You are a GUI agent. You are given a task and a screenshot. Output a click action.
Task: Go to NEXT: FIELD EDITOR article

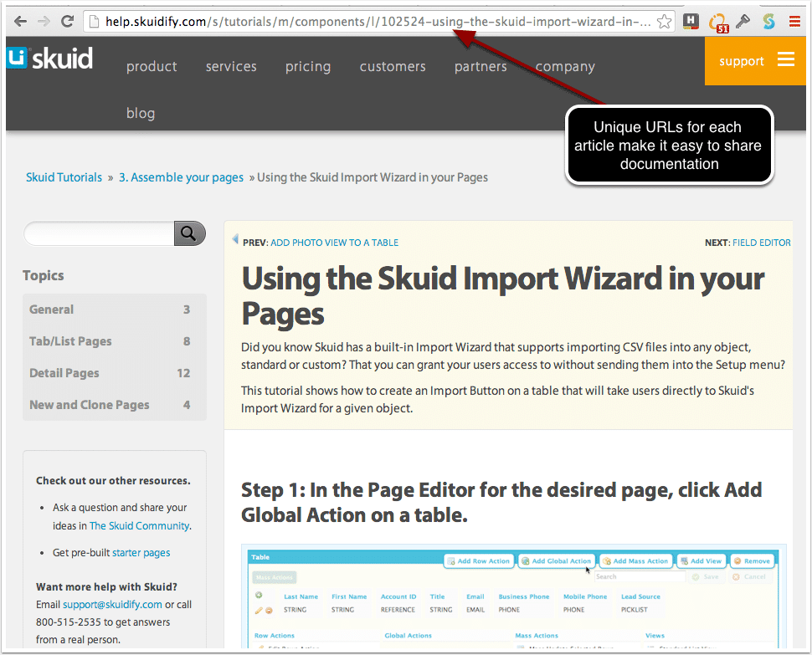point(761,243)
